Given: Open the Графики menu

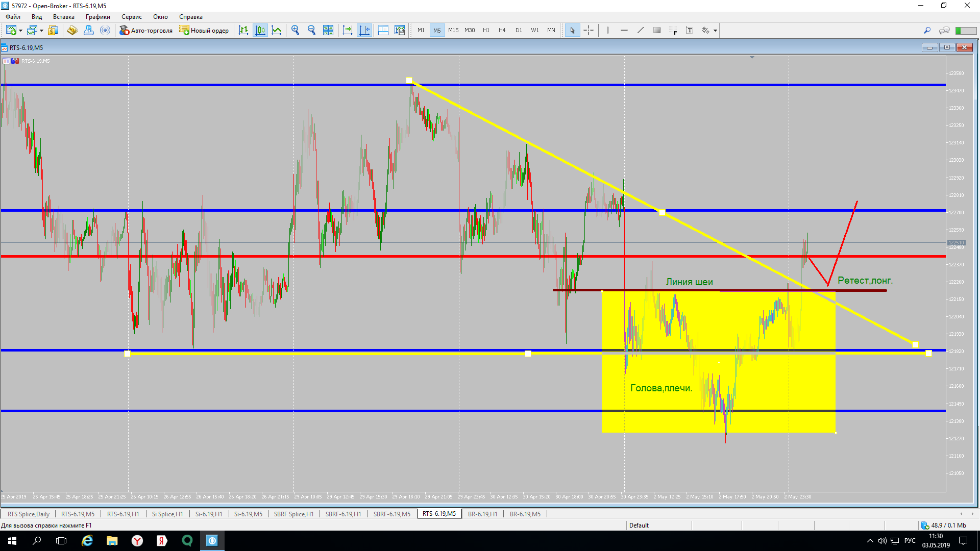Looking at the screenshot, I should (97, 17).
